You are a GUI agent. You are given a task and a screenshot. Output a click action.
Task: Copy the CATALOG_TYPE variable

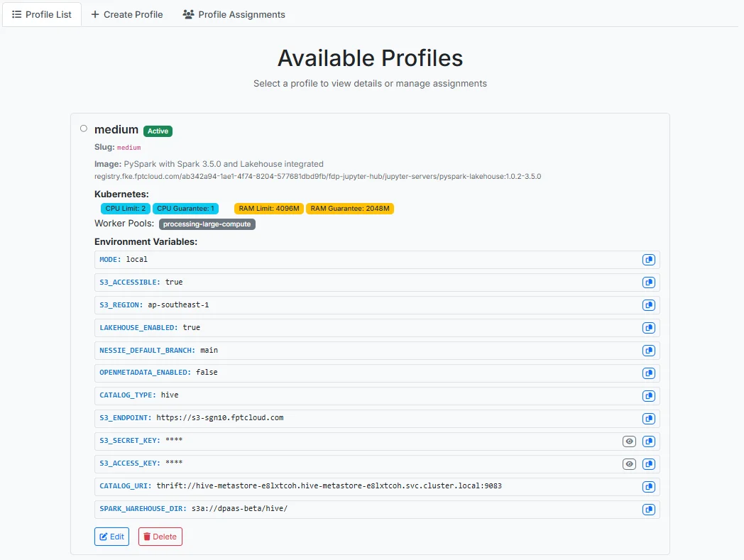tap(649, 396)
